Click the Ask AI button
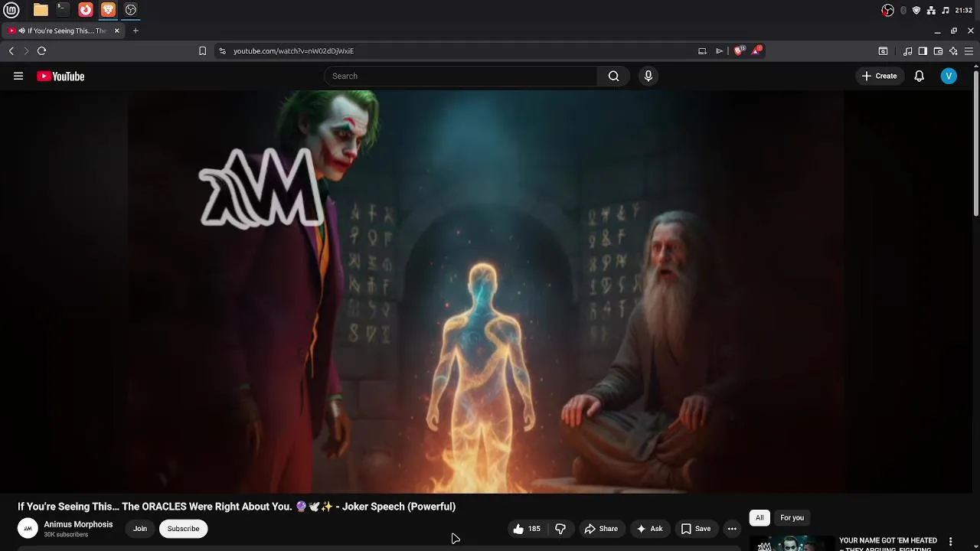The width and height of the screenshot is (980, 551). (649, 529)
